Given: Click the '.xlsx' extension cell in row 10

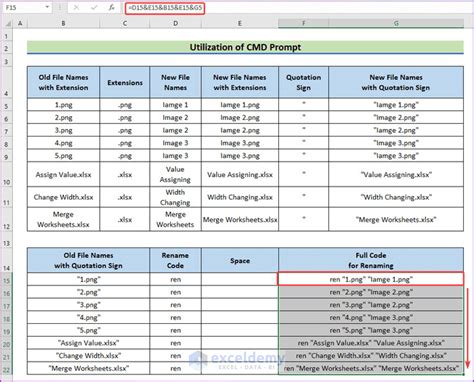Looking at the screenshot, I should click(125, 174).
